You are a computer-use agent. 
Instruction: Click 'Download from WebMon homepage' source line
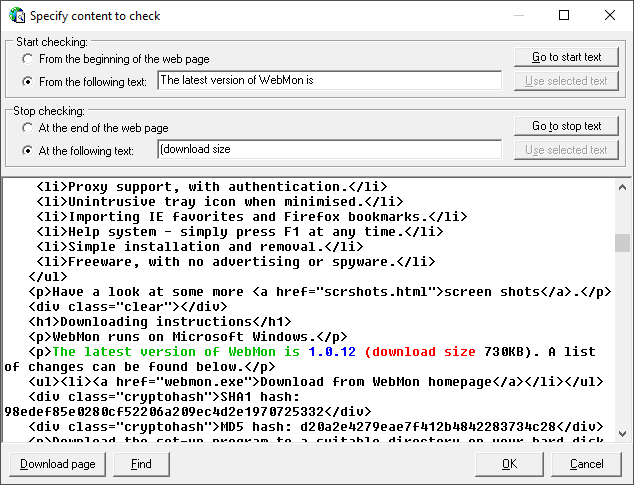[316, 382]
